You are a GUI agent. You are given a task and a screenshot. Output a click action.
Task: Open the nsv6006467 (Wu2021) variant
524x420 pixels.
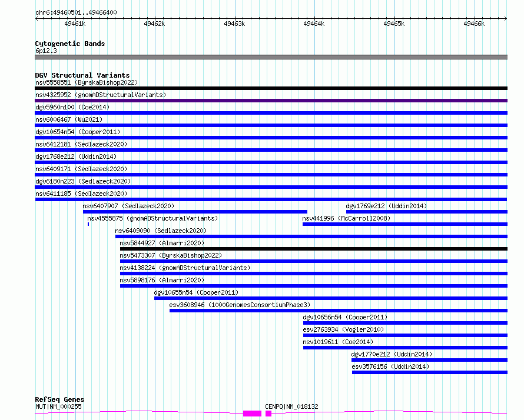[69, 119]
